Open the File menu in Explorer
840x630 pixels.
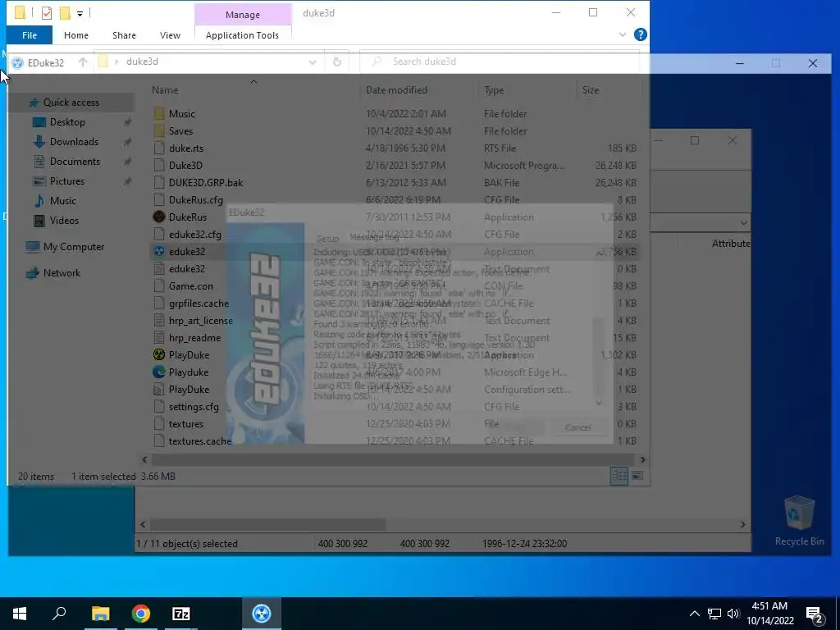click(30, 35)
